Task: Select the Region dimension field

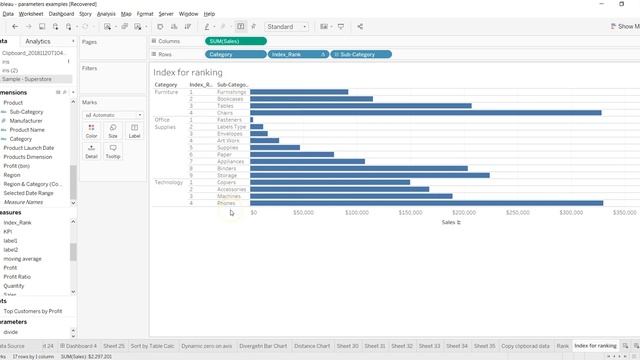Action: 12,175
